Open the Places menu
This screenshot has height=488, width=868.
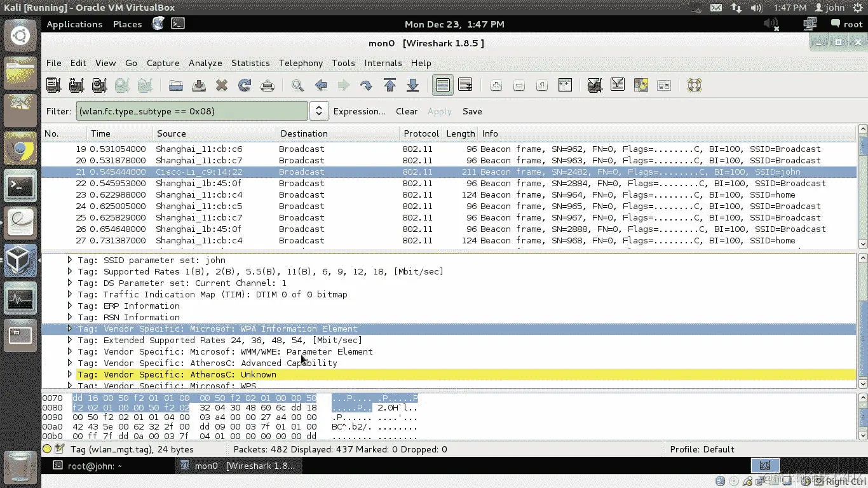127,24
